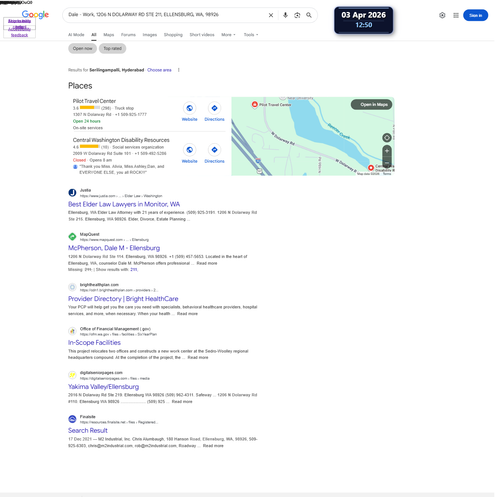The image size is (500, 497).
Task: Switch to AI Mode tab
Action: (x=76, y=35)
